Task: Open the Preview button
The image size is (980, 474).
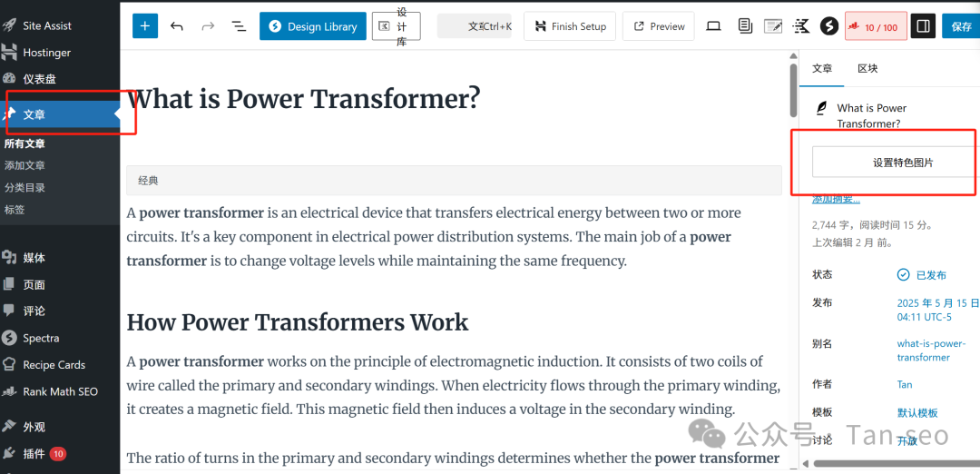Action: [x=660, y=26]
